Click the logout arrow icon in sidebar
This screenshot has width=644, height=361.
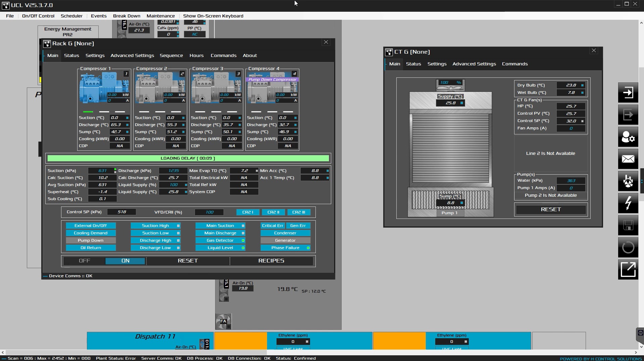pos(628,115)
